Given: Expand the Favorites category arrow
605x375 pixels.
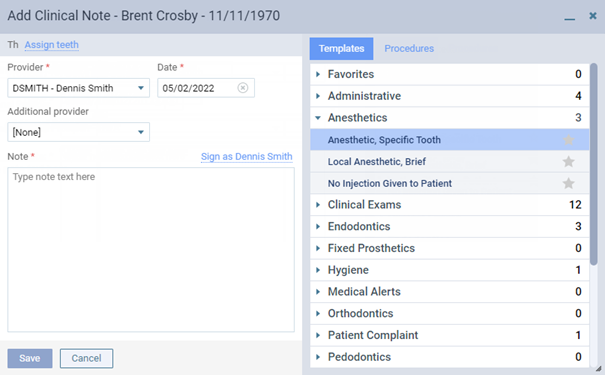Looking at the screenshot, I should click(318, 74).
